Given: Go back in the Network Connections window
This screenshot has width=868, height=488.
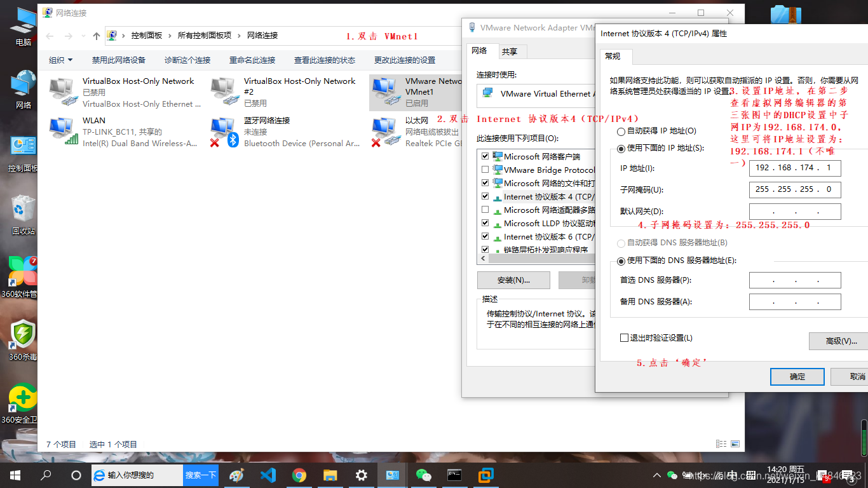Looking at the screenshot, I should [50, 36].
